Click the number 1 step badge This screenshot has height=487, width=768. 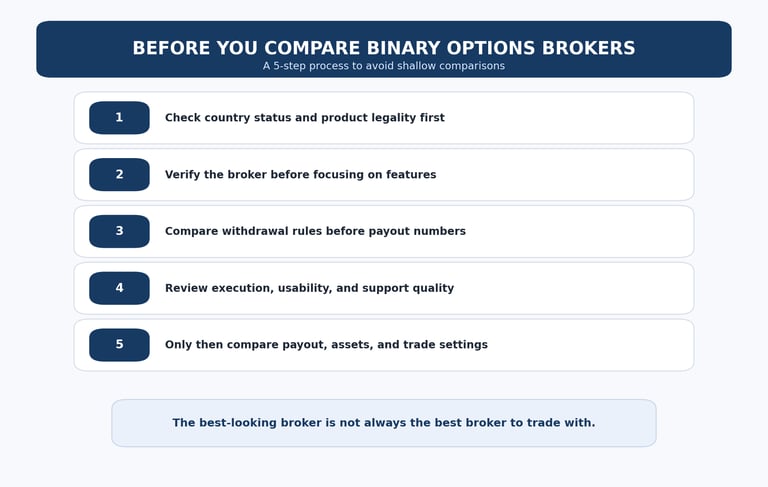pos(119,118)
